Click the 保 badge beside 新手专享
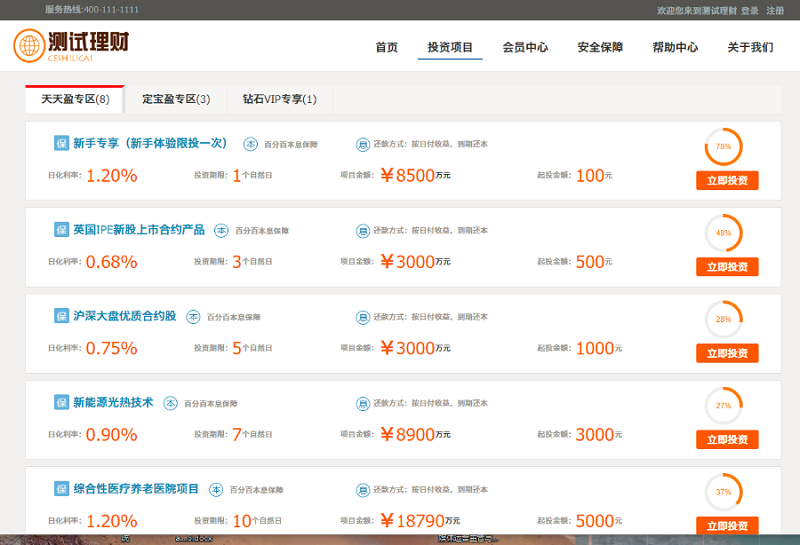 coord(61,143)
